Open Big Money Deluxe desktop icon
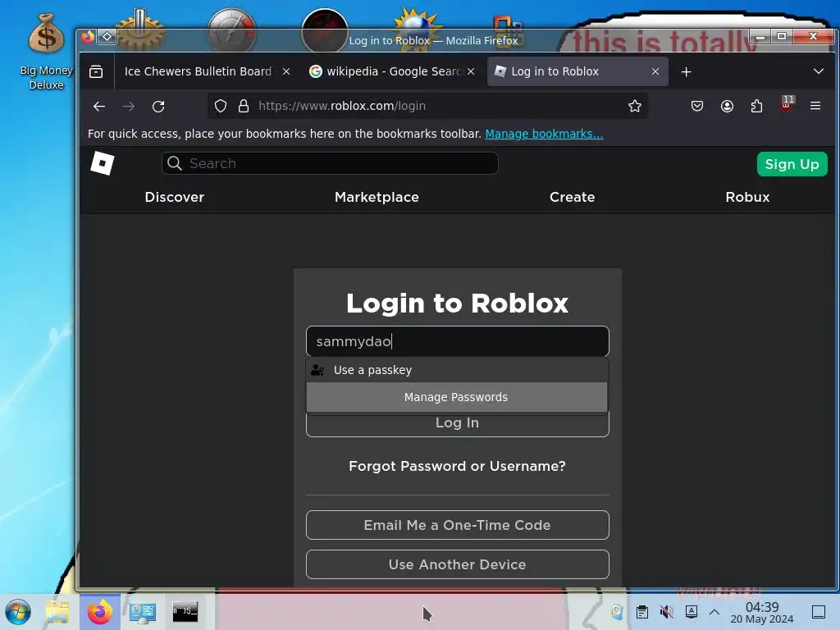 click(46, 52)
